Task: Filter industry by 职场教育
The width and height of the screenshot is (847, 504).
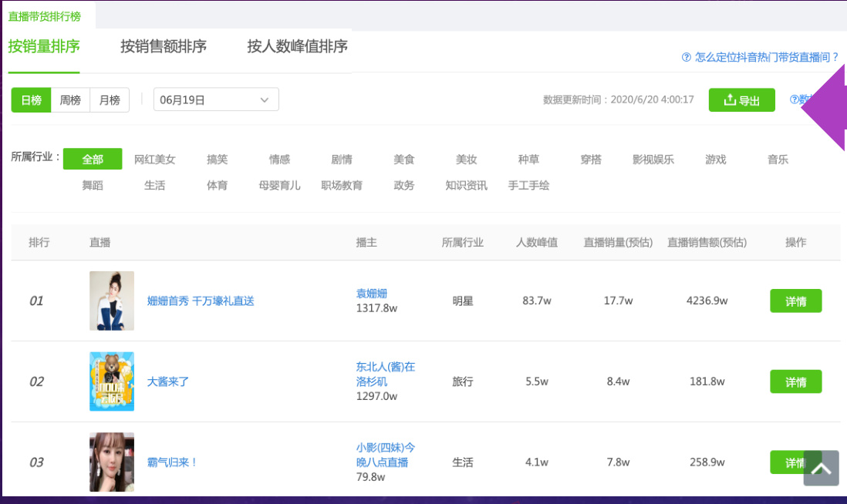Action: [x=342, y=185]
